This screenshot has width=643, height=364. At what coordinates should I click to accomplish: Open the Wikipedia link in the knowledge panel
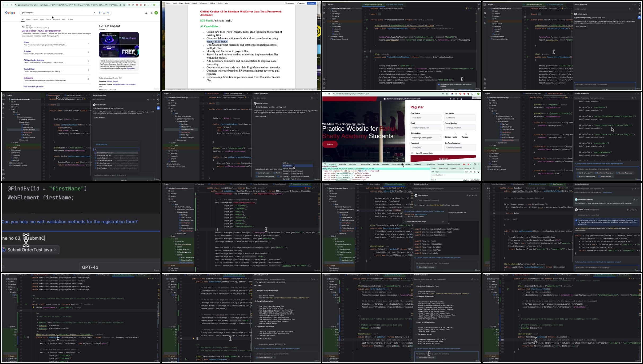pyautogui.click(x=131, y=69)
